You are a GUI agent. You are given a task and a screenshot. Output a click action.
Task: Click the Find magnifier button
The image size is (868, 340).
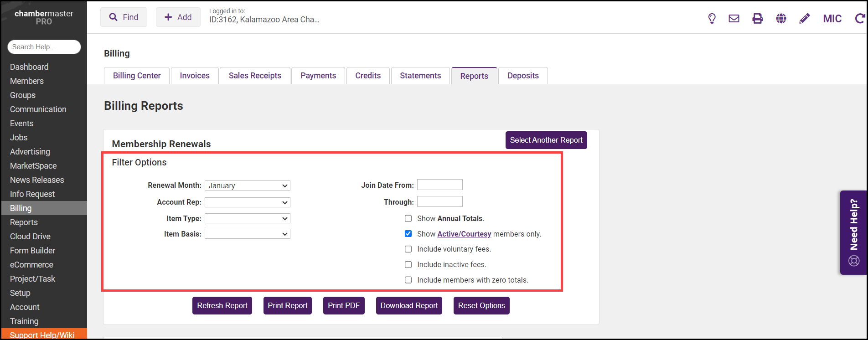(124, 17)
